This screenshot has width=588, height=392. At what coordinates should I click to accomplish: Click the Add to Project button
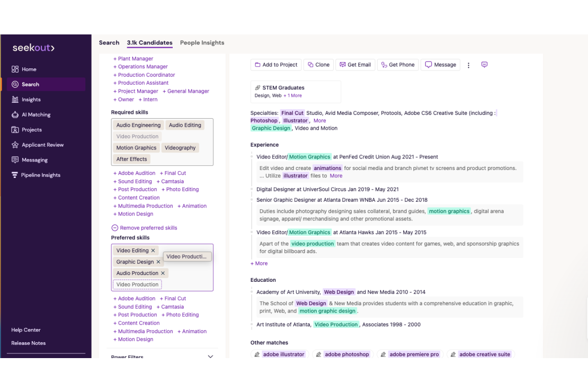[276, 64]
